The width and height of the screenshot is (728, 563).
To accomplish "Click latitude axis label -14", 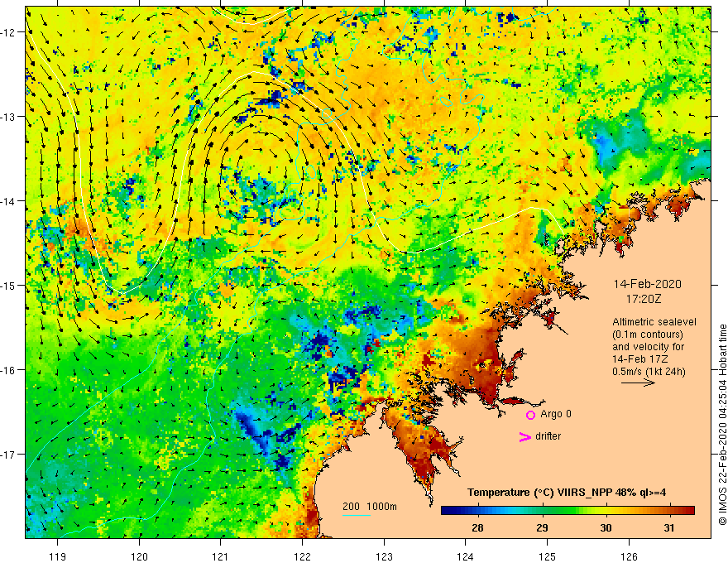I will coord(8,201).
